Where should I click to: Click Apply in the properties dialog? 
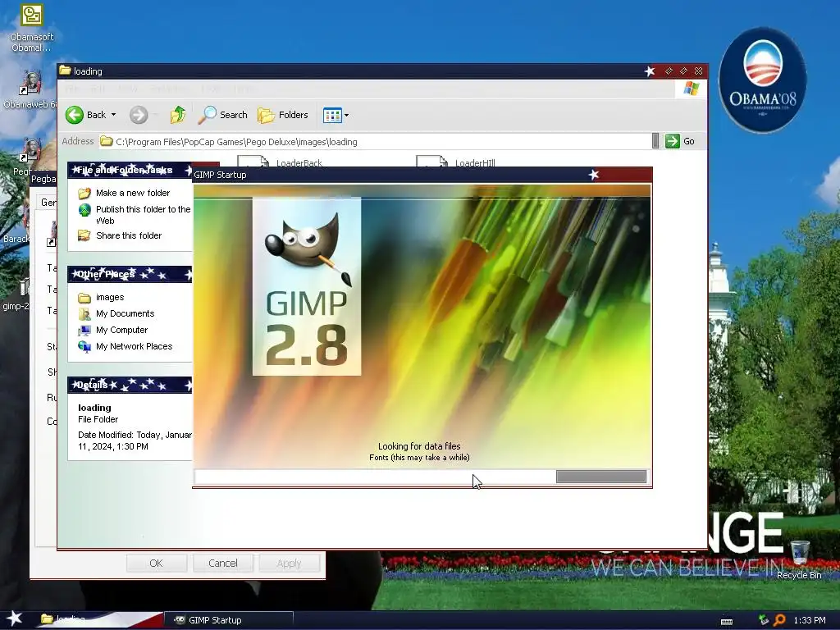(x=290, y=563)
